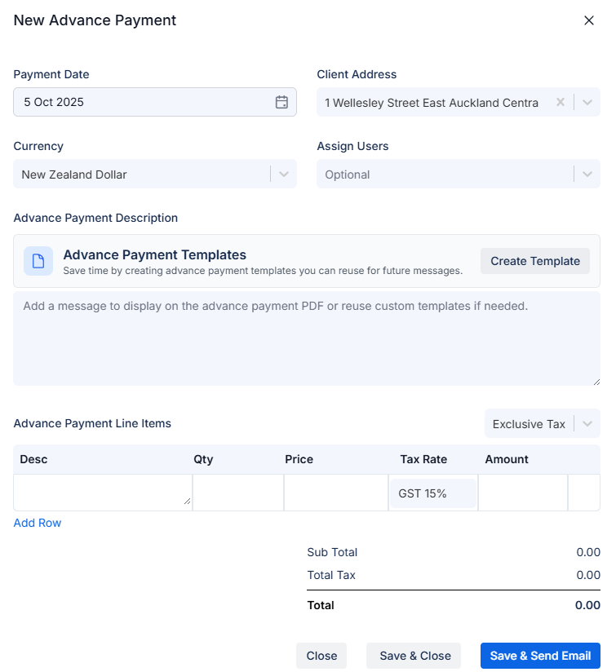This screenshot has width=616, height=672.
Task: Click the Price cell in the line items table
Action: (x=336, y=493)
